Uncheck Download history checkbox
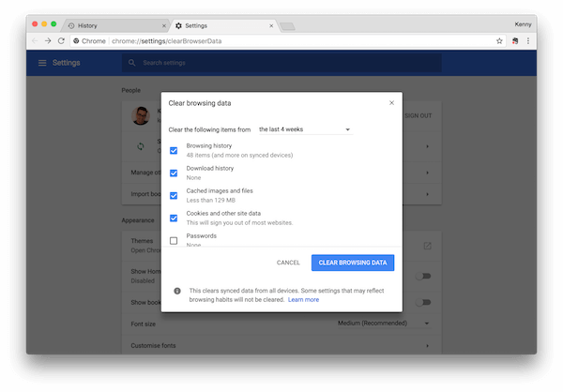The image size is (563, 392). (174, 173)
